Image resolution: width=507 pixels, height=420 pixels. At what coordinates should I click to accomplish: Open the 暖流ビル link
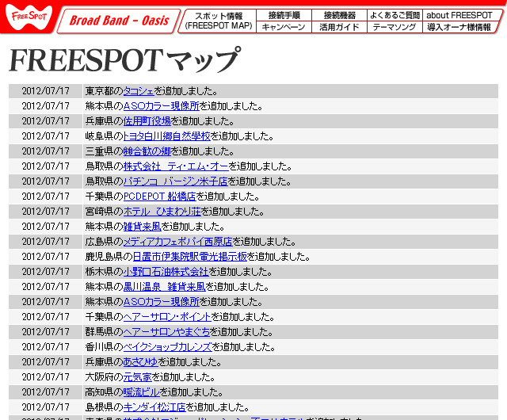coord(141,392)
